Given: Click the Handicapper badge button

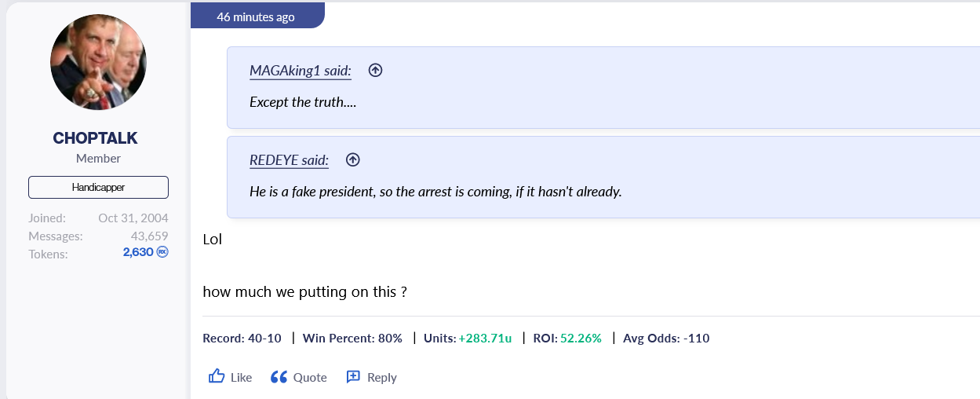Looking at the screenshot, I should 98,188.
